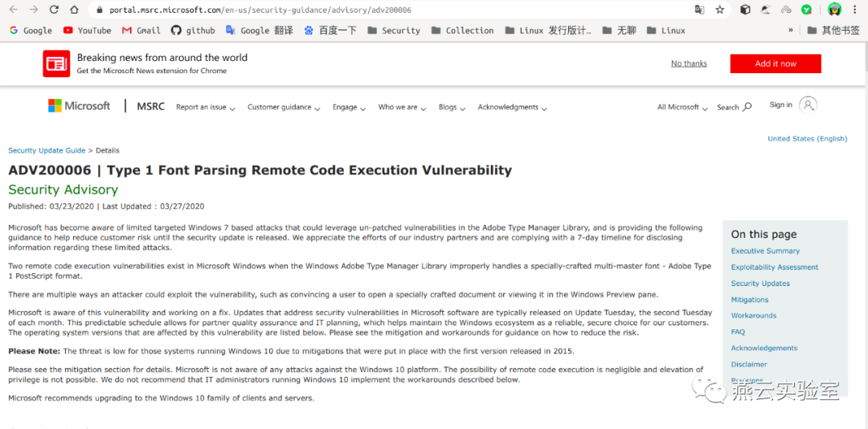Jump to FAQ section
The height and width of the screenshot is (429, 868).
738,332
